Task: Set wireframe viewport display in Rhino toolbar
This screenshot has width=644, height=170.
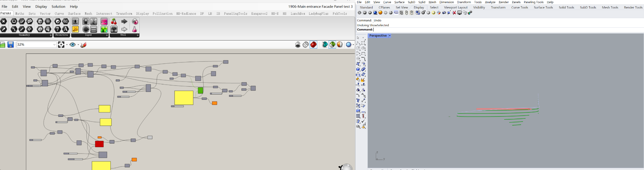Action: click(x=359, y=13)
